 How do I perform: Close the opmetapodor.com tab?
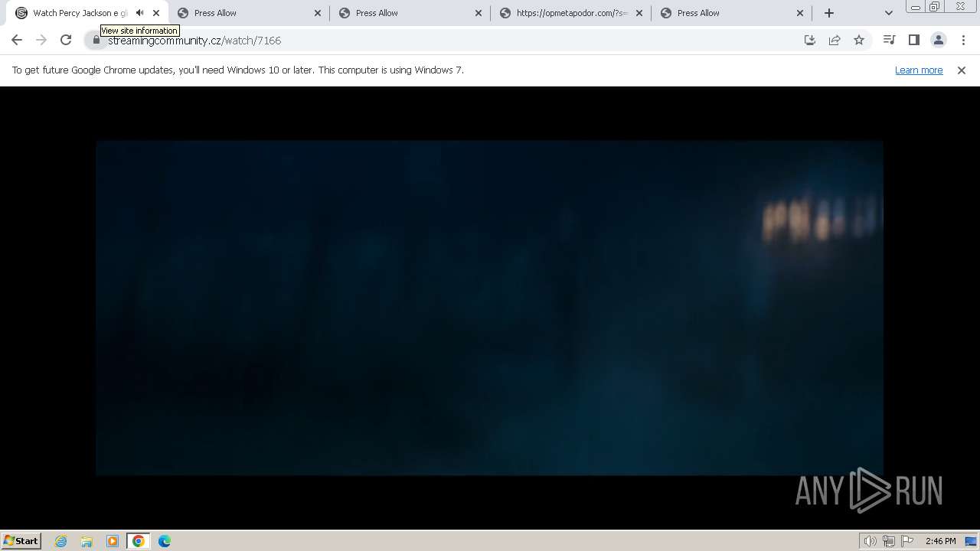coord(639,13)
